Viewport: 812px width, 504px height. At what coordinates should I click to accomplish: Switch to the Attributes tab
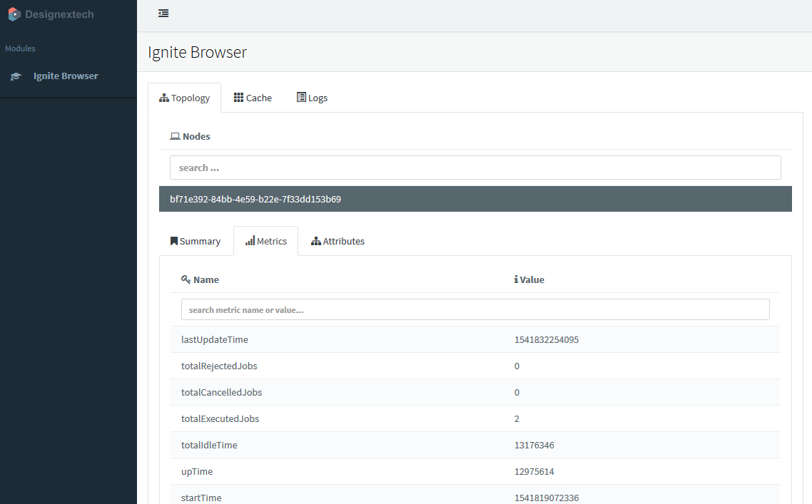(x=338, y=241)
